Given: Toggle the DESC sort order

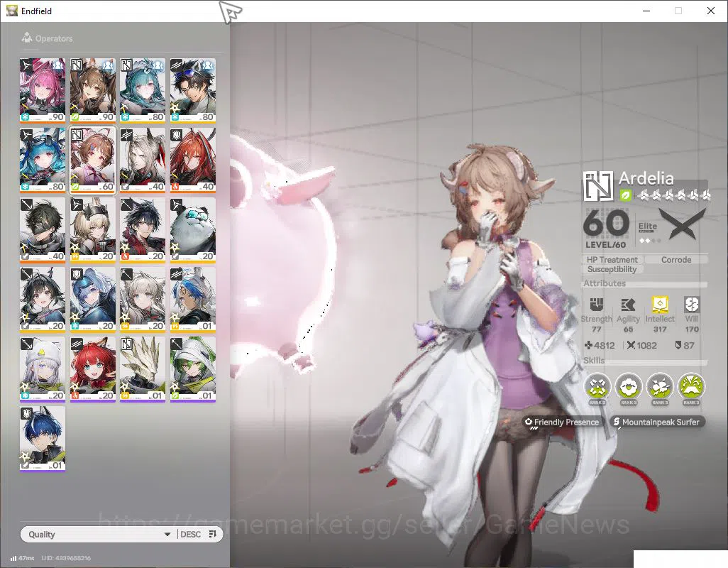Looking at the screenshot, I should click(190, 534).
